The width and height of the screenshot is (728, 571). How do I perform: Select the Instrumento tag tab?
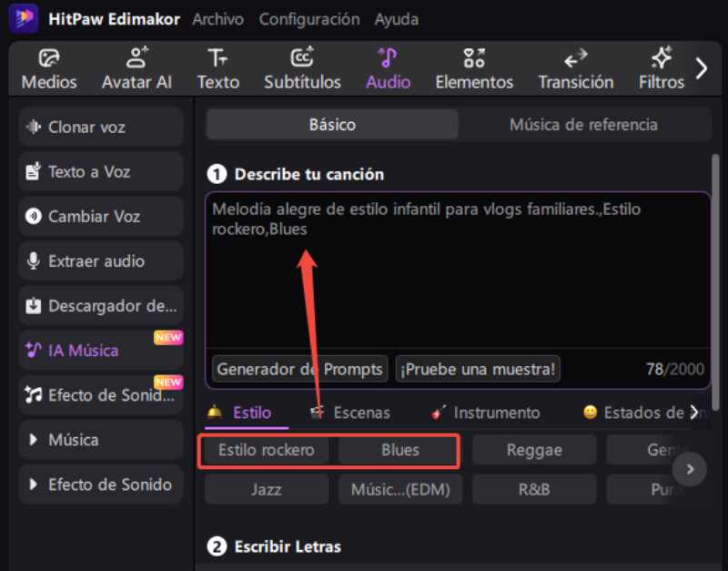[485, 413]
